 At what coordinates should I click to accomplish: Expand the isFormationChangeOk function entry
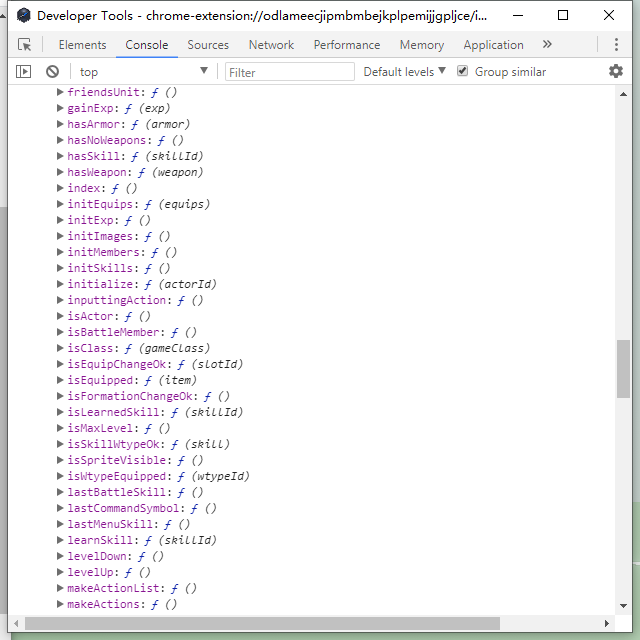60,396
